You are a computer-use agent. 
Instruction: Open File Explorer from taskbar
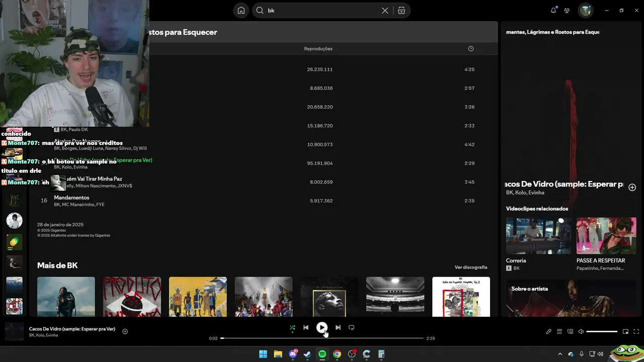(278, 354)
